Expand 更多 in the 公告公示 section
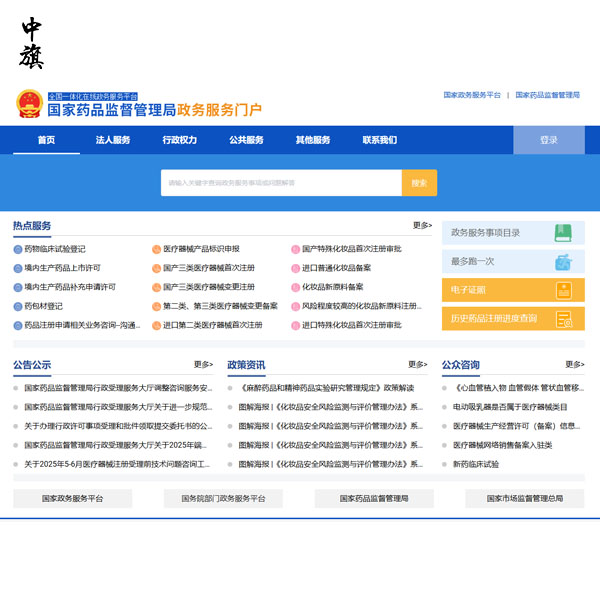This screenshot has width=600, height=600. [203, 365]
